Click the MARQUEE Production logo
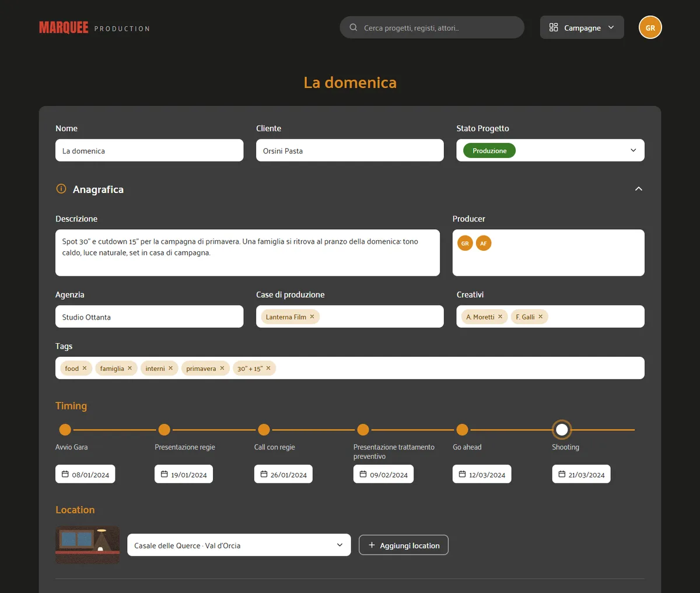This screenshot has width=700, height=593. tap(94, 27)
